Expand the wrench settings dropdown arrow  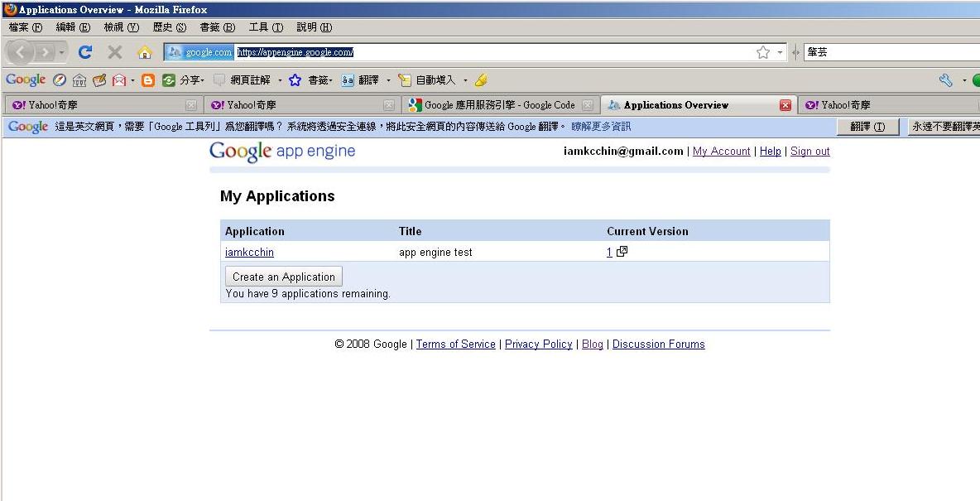963,80
